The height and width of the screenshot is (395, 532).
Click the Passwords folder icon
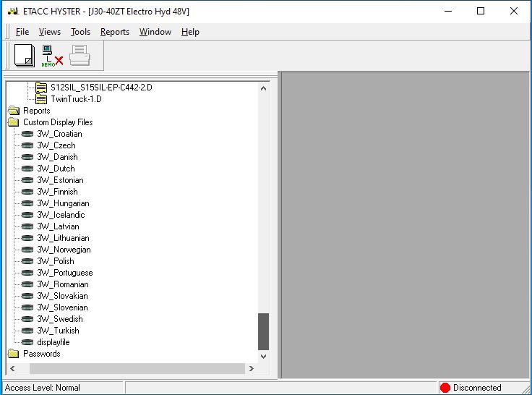(14, 354)
